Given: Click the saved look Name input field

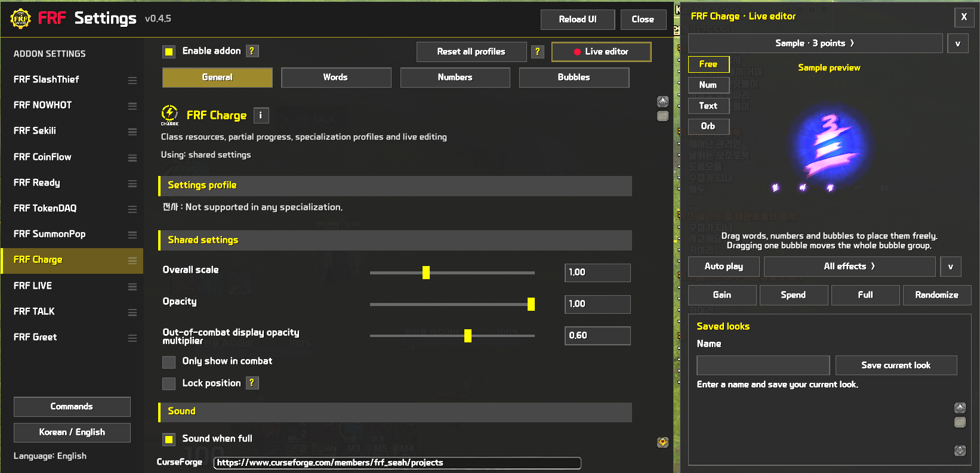Looking at the screenshot, I should coord(763,365).
